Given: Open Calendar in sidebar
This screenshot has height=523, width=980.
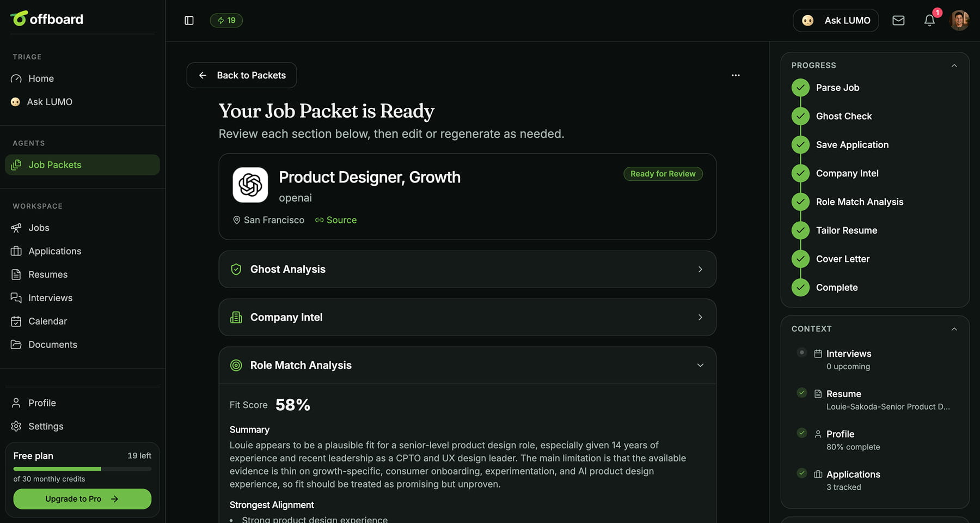Looking at the screenshot, I should (x=82, y=321).
